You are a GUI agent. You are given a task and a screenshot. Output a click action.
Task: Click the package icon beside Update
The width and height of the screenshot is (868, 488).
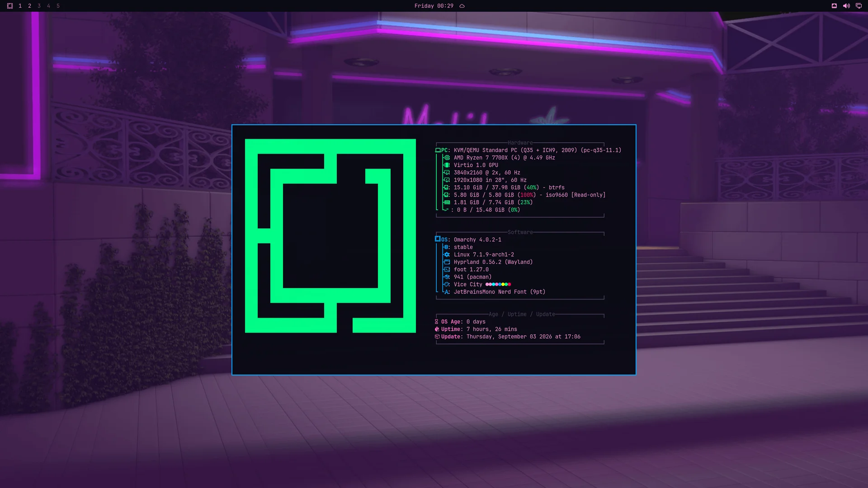pyautogui.click(x=437, y=337)
